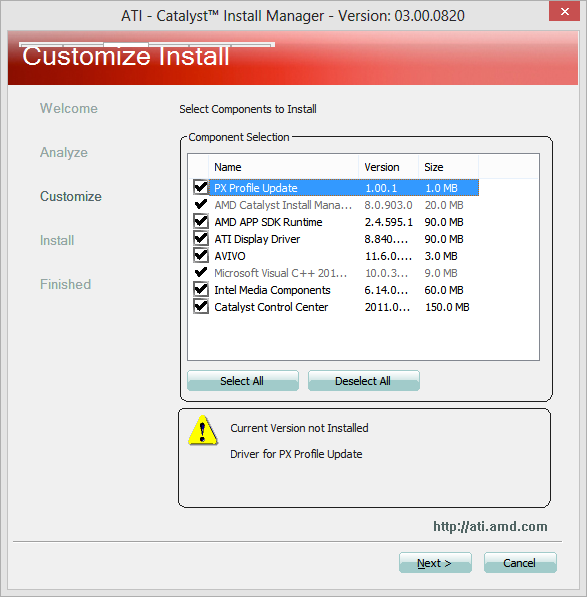The width and height of the screenshot is (587, 597).
Task: Sort components by the Name column header
Action: click(x=283, y=167)
